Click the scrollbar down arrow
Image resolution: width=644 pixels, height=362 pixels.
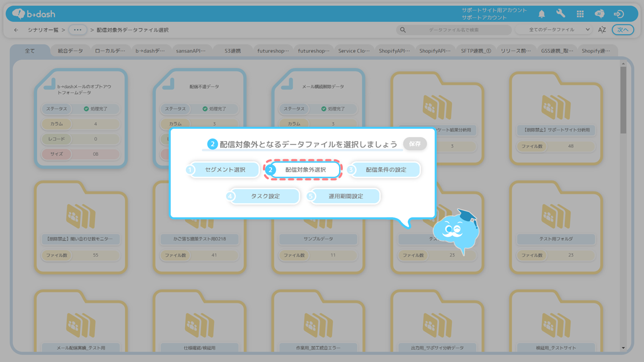(623, 348)
